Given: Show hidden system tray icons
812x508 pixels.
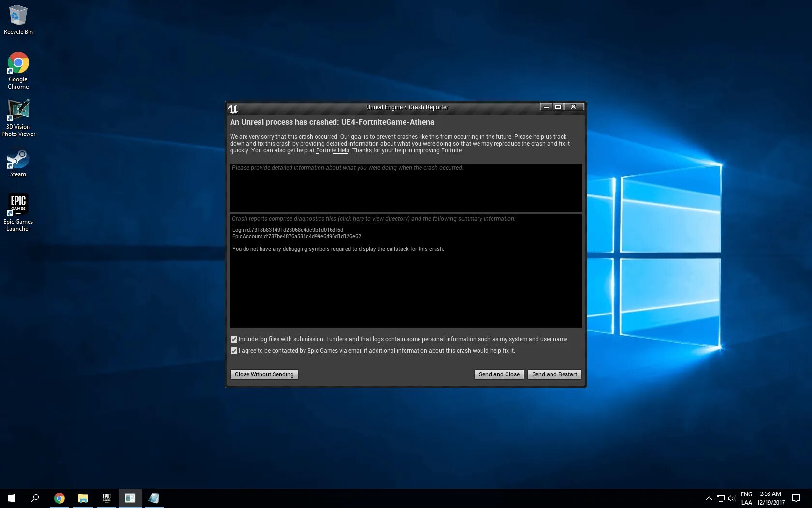Looking at the screenshot, I should click(709, 498).
